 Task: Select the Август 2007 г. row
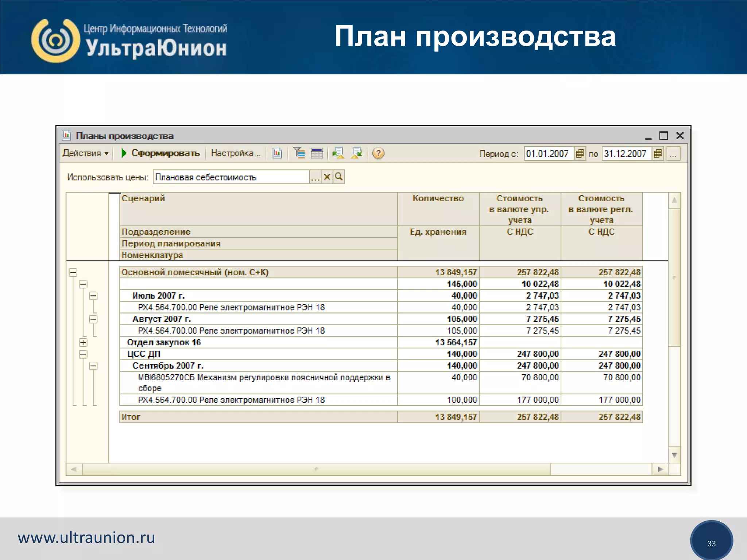[x=381, y=319]
